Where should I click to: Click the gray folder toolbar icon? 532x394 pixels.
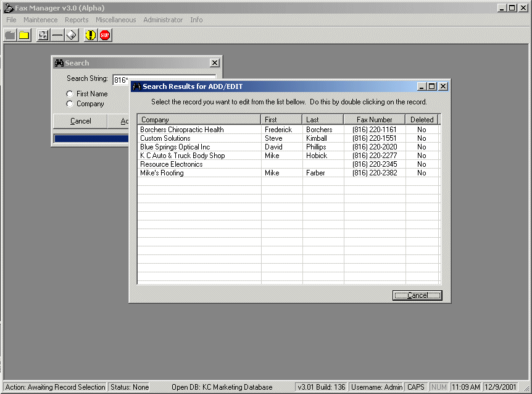[x=10, y=35]
